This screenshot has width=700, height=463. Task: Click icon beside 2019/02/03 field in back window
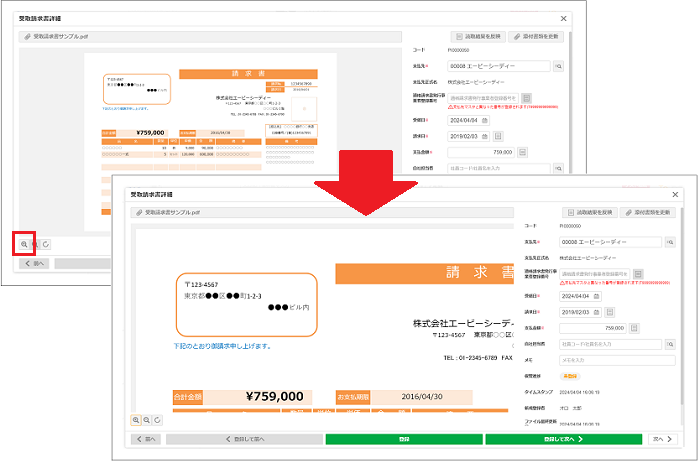point(499,136)
